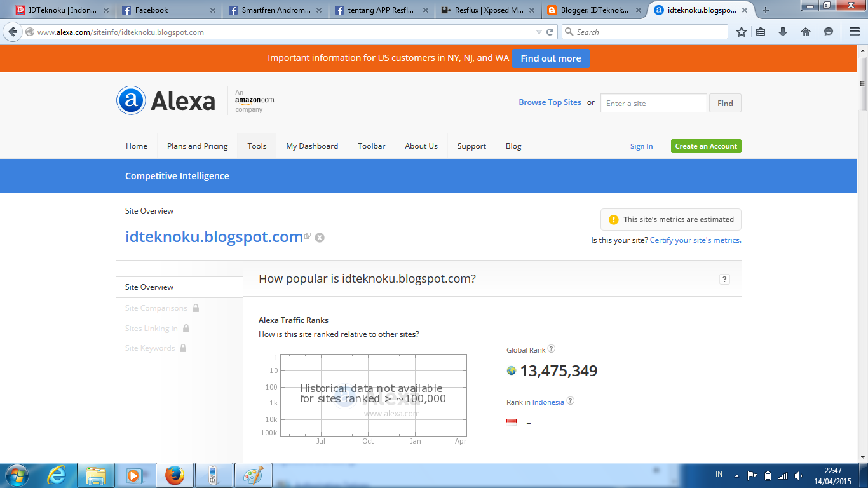Image resolution: width=868 pixels, height=488 pixels.
Task: Reload the page with the refresh icon
Action: [550, 32]
